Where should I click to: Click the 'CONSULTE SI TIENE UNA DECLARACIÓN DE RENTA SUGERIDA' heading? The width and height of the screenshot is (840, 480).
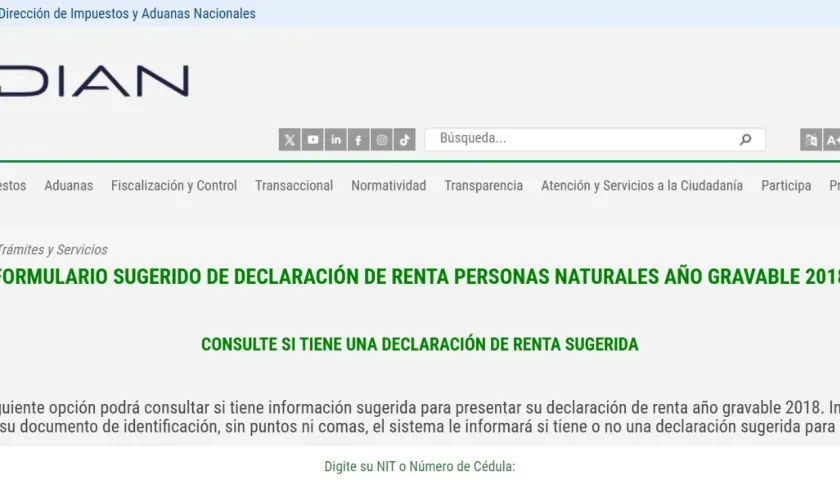(x=419, y=344)
